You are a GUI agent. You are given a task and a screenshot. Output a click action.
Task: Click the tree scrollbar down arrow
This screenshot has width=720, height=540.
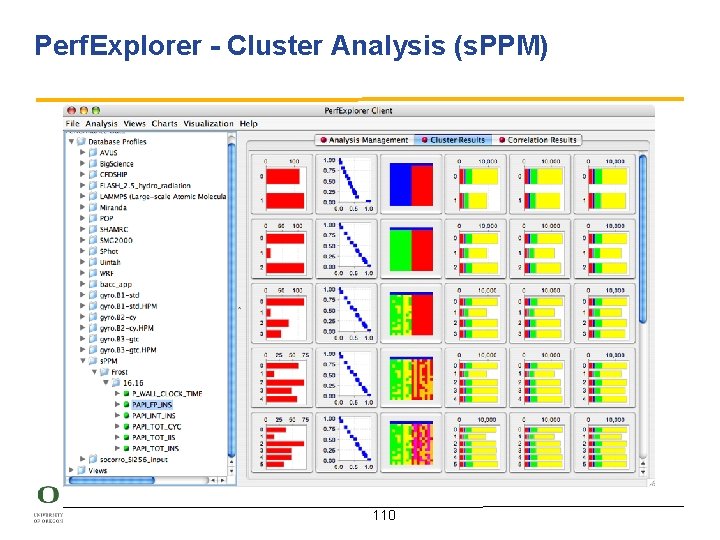pos(231,471)
